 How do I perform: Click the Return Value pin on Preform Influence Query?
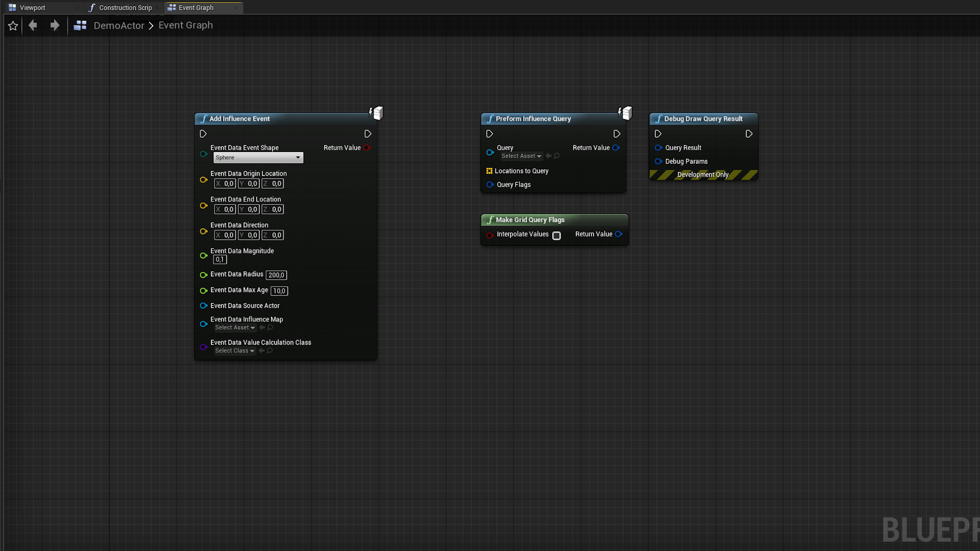(617, 147)
